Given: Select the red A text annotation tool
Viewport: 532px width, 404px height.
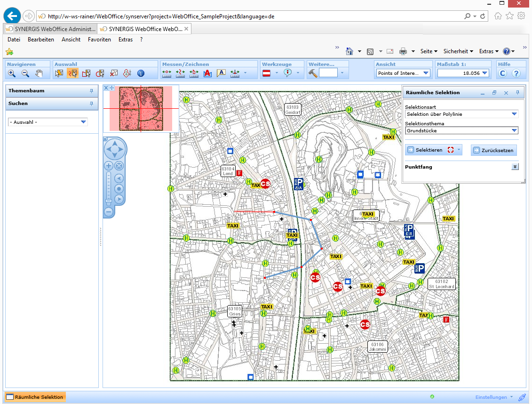Looking at the screenshot, I should tap(207, 73).
